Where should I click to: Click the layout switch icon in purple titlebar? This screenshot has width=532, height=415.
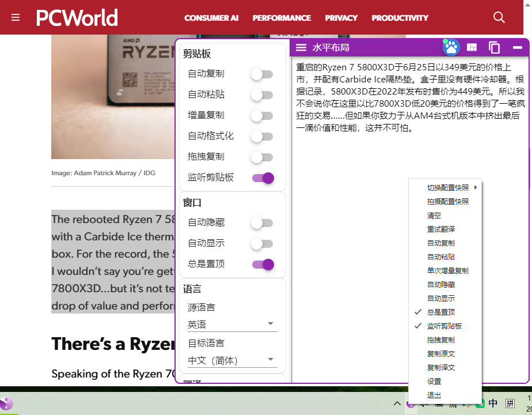click(472, 47)
